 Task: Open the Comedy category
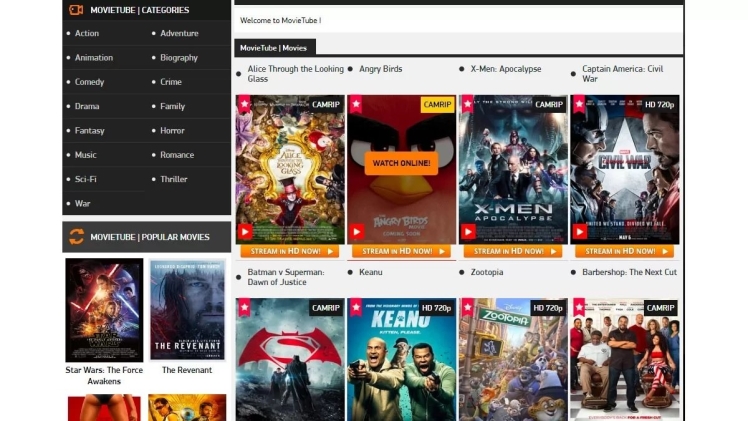(89, 82)
